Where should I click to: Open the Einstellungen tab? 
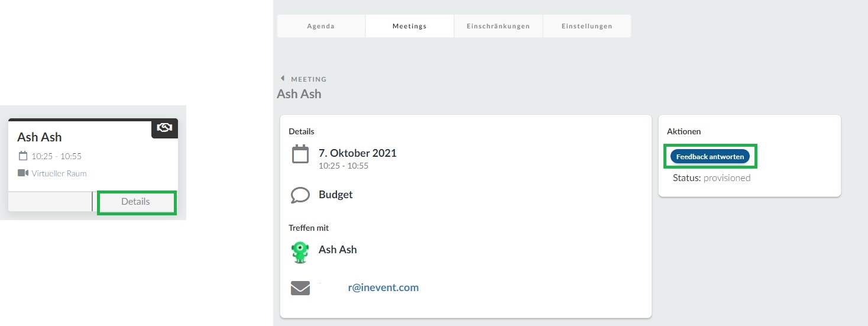click(x=587, y=26)
